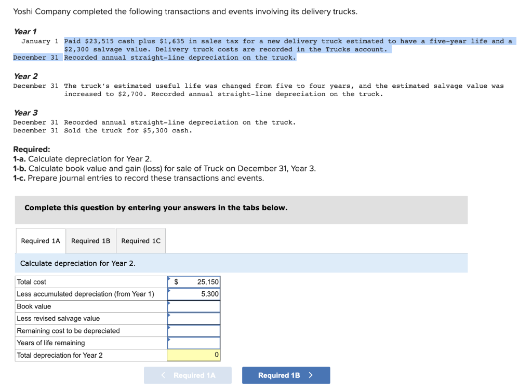
Task: Switch to the Required 1A tab
Action: pos(41,241)
